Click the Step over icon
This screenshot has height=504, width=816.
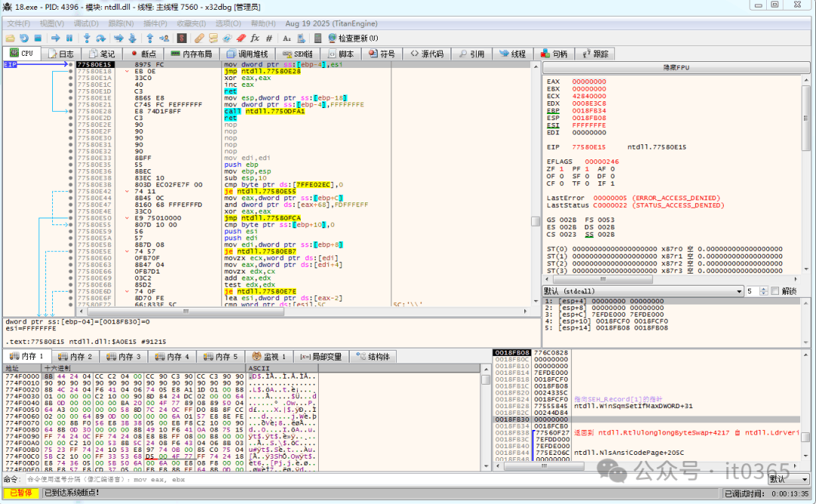coord(101,38)
